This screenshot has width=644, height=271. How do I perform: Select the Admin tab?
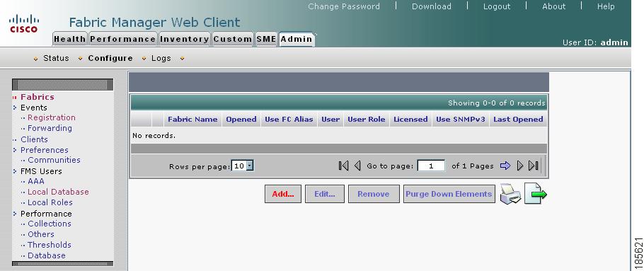pos(297,39)
